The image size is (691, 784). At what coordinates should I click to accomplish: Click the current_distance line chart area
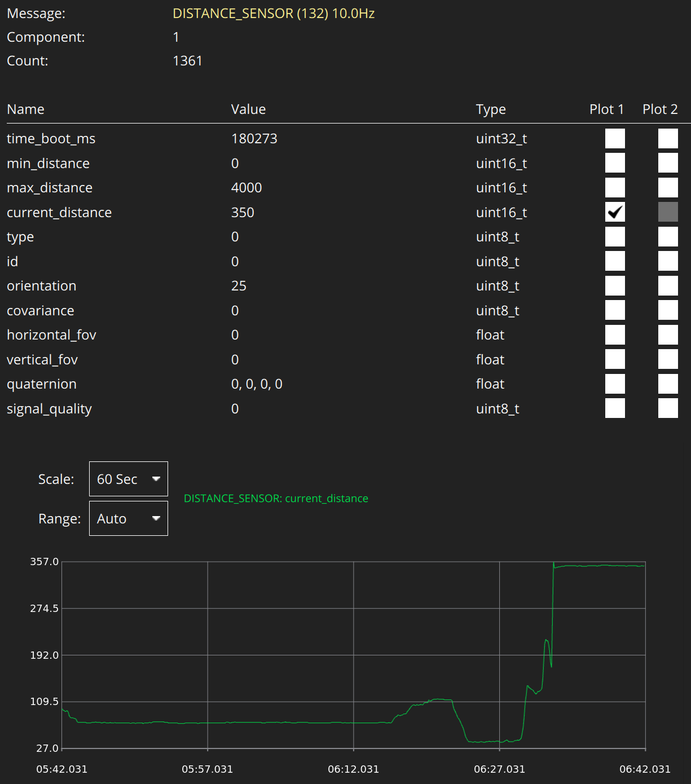click(353, 655)
